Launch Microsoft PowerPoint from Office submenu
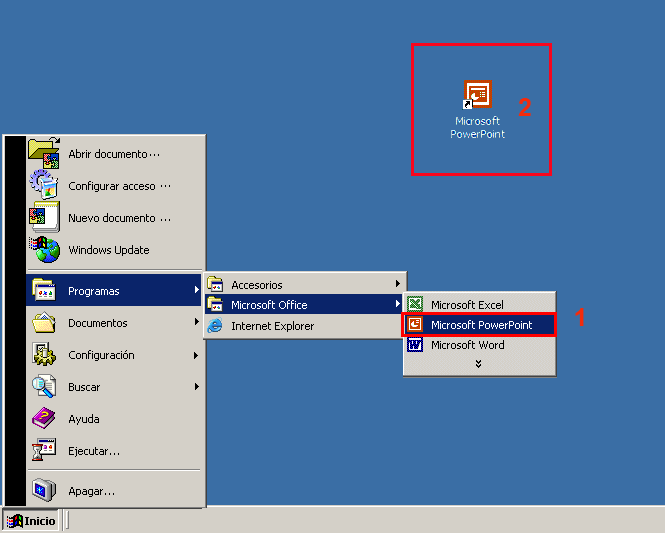The width and height of the screenshot is (665, 533). (x=479, y=324)
